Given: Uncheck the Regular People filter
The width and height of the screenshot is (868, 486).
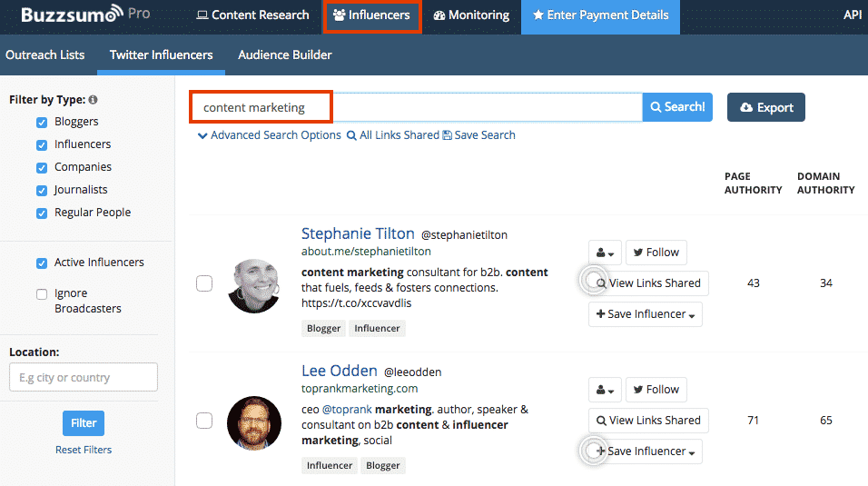Looking at the screenshot, I should 42,213.
